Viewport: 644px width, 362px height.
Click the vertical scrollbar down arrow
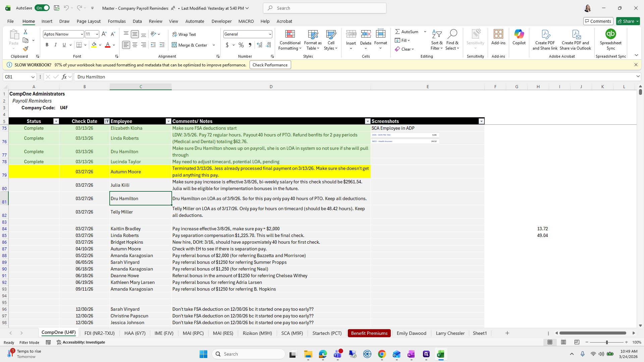coord(640,325)
